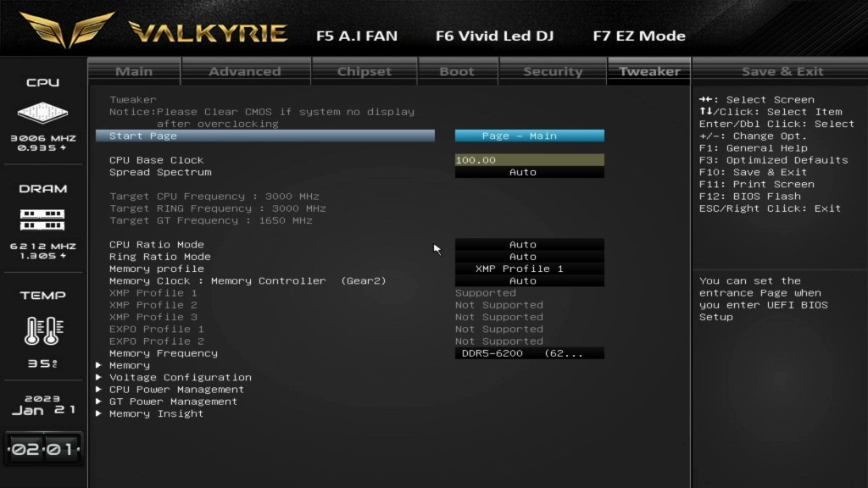
Task: Select the Memory profile label
Action: [x=157, y=269]
